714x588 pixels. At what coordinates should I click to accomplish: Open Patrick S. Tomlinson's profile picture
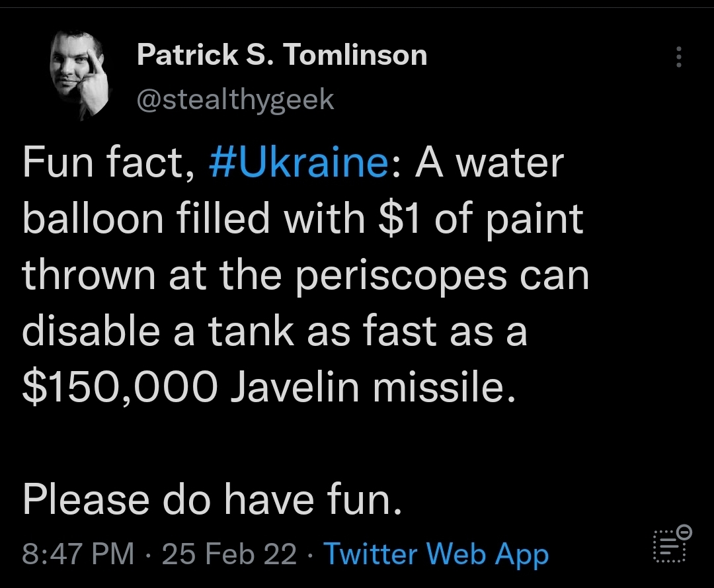pyautogui.click(x=79, y=78)
